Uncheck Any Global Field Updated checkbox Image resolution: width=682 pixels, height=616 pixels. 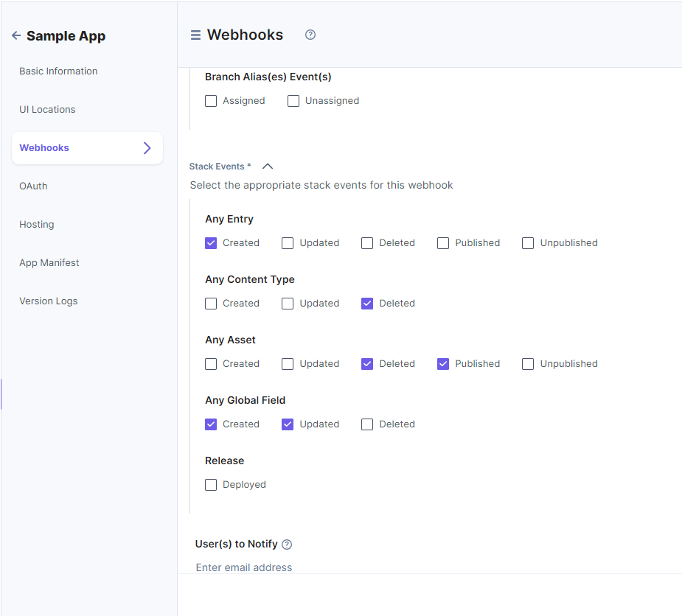(288, 424)
